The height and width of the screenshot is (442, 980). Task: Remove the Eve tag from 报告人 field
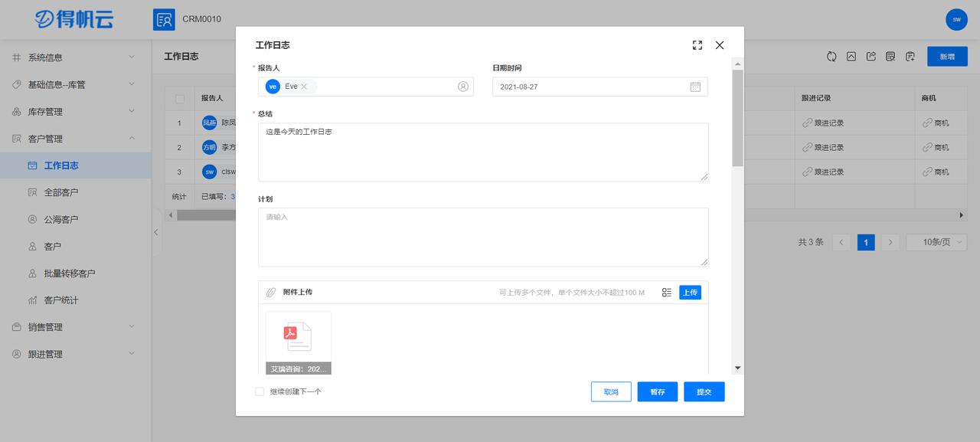point(304,87)
